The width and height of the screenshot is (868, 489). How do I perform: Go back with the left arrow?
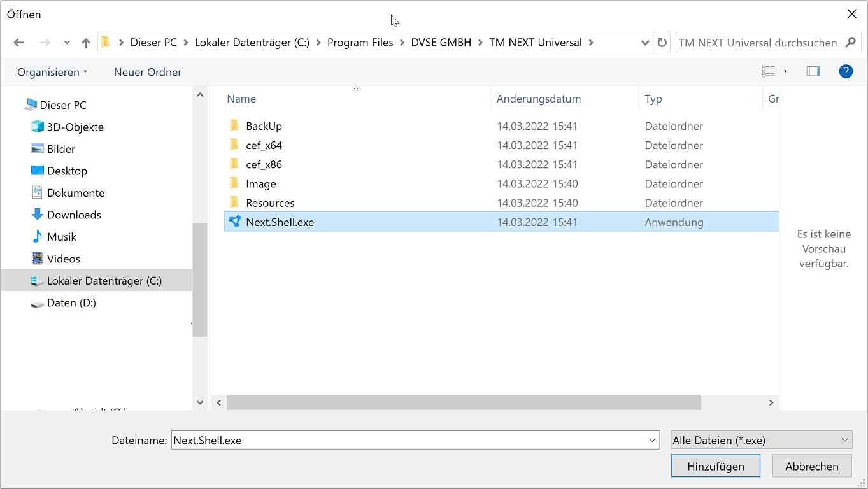pyautogui.click(x=18, y=43)
